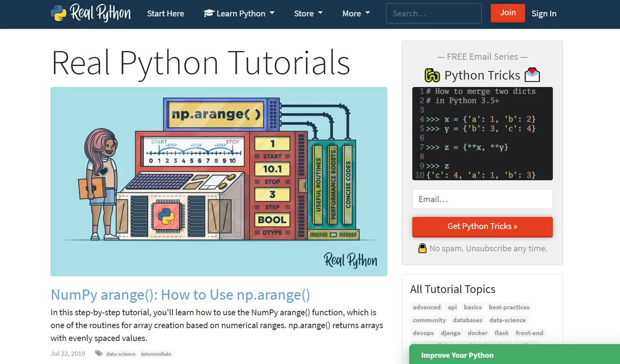
Task: Select the flask topic tag
Action: pyautogui.click(x=502, y=333)
